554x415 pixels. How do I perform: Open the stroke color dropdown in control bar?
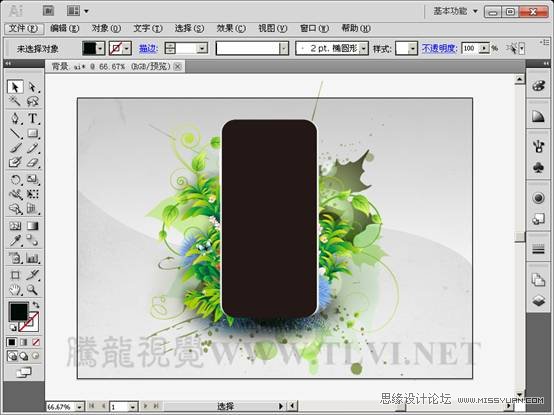pos(127,48)
